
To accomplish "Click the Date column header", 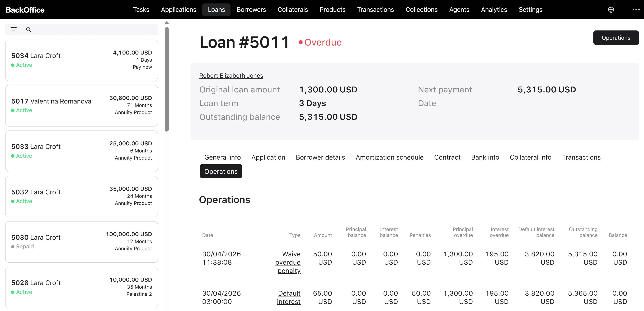I will click(x=208, y=235).
